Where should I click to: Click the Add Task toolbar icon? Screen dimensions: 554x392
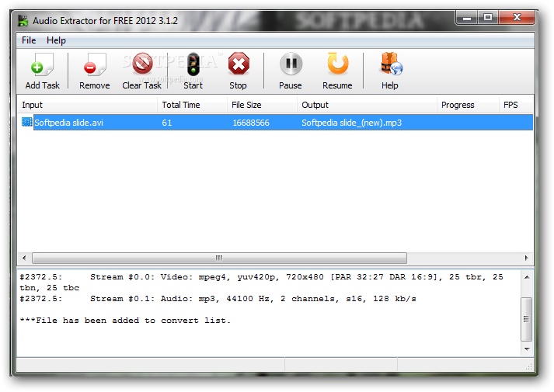click(42, 64)
